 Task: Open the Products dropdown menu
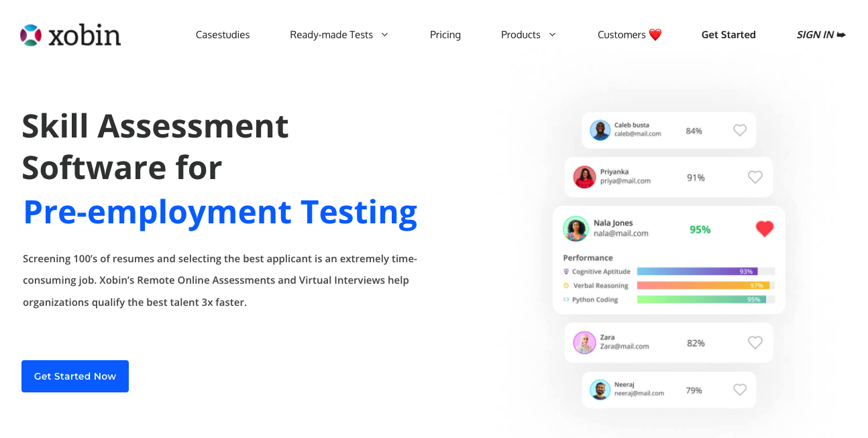(523, 34)
